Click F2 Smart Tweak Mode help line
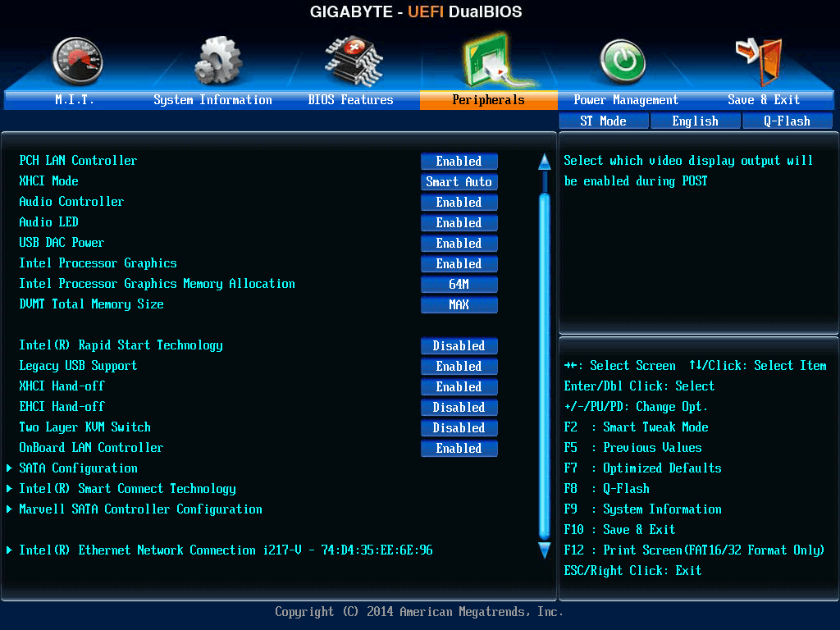 (636, 427)
